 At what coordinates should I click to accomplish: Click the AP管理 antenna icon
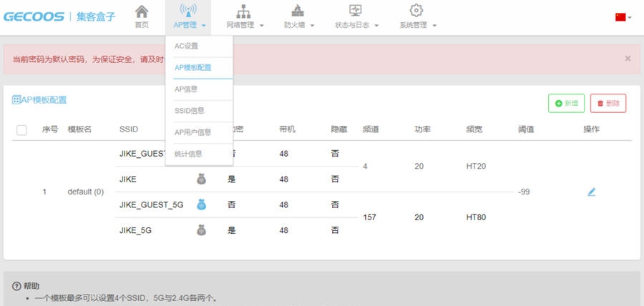[x=188, y=11]
